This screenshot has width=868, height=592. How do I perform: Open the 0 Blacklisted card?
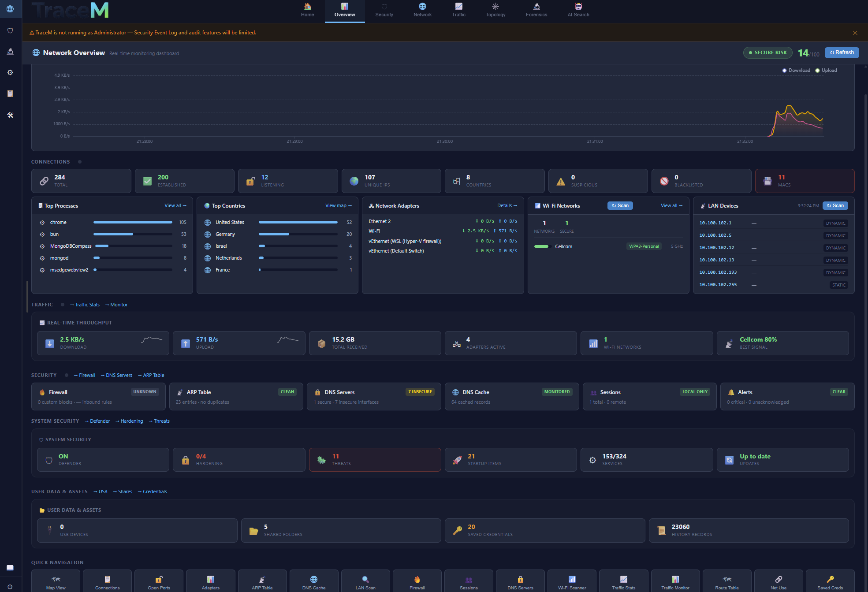701,181
